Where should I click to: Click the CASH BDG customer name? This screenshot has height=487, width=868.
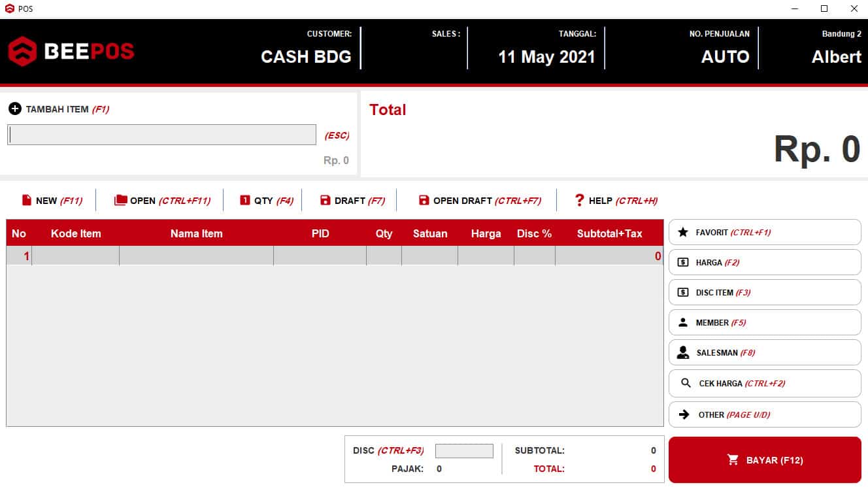point(306,57)
